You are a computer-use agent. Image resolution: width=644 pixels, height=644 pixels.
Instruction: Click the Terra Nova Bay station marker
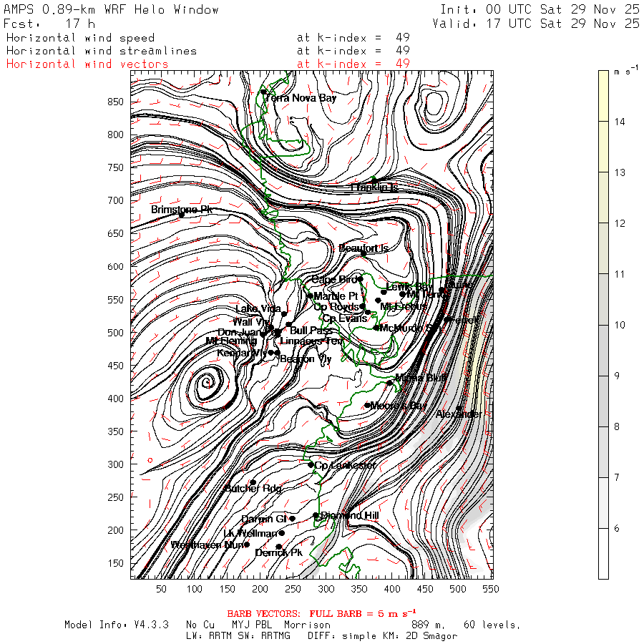click(x=263, y=92)
